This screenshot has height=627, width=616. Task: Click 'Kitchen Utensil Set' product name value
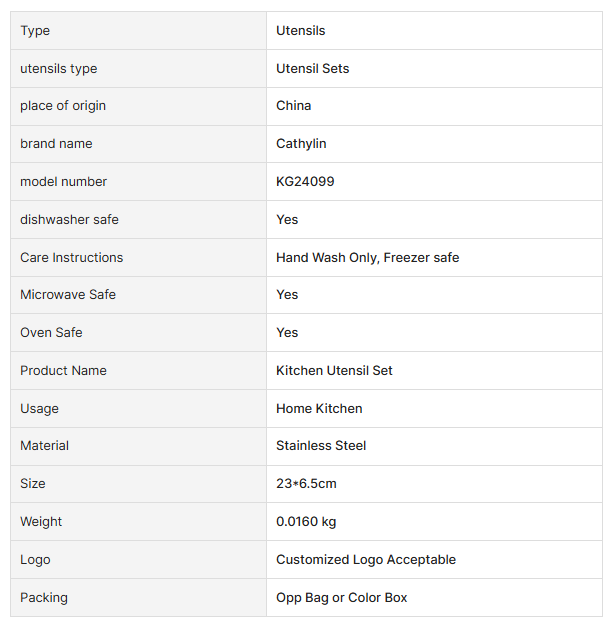pyautogui.click(x=334, y=371)
